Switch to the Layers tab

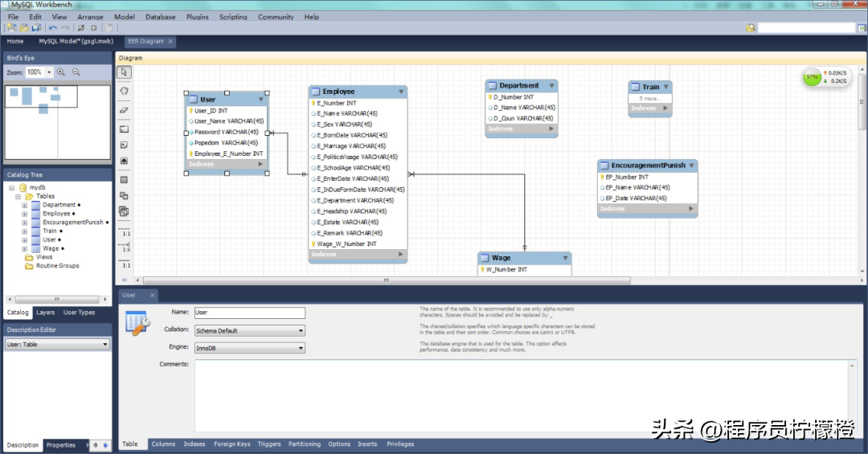pos(45,313)
